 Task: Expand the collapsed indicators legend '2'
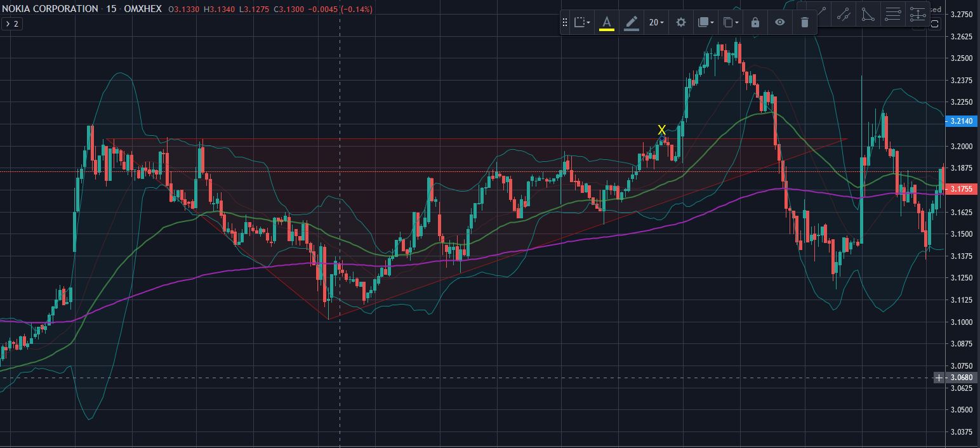(11, 23)
